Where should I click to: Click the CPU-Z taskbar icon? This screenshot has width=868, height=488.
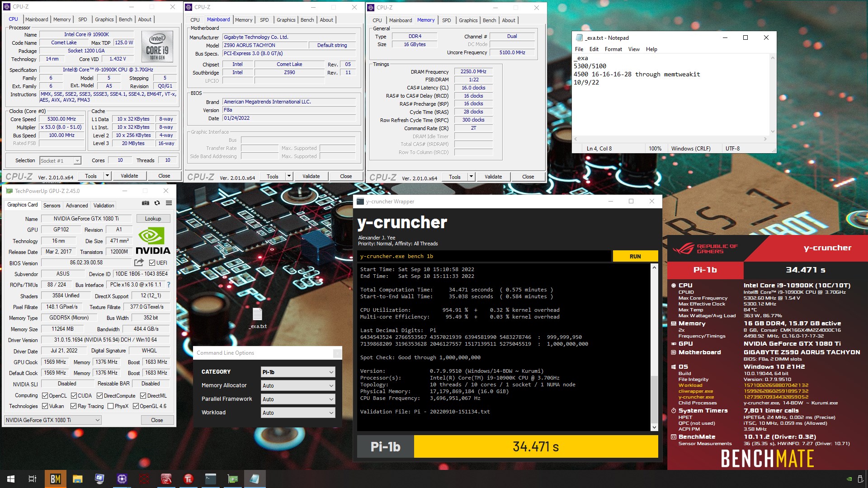(122, 479)
